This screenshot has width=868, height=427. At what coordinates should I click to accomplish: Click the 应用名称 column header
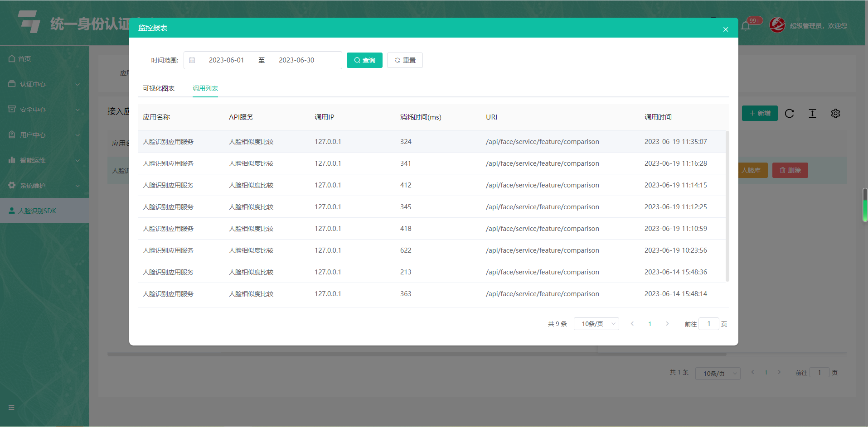click(x=156, y=117)
